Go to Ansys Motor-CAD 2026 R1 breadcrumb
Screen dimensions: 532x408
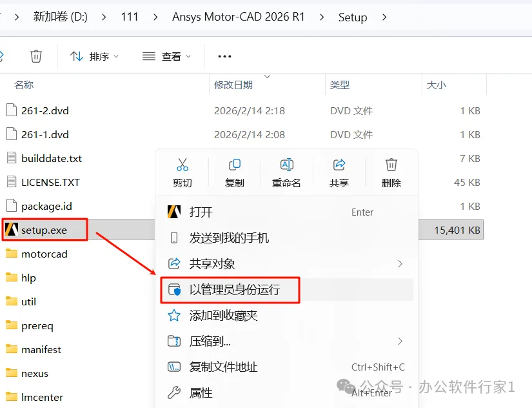point(238,17)
